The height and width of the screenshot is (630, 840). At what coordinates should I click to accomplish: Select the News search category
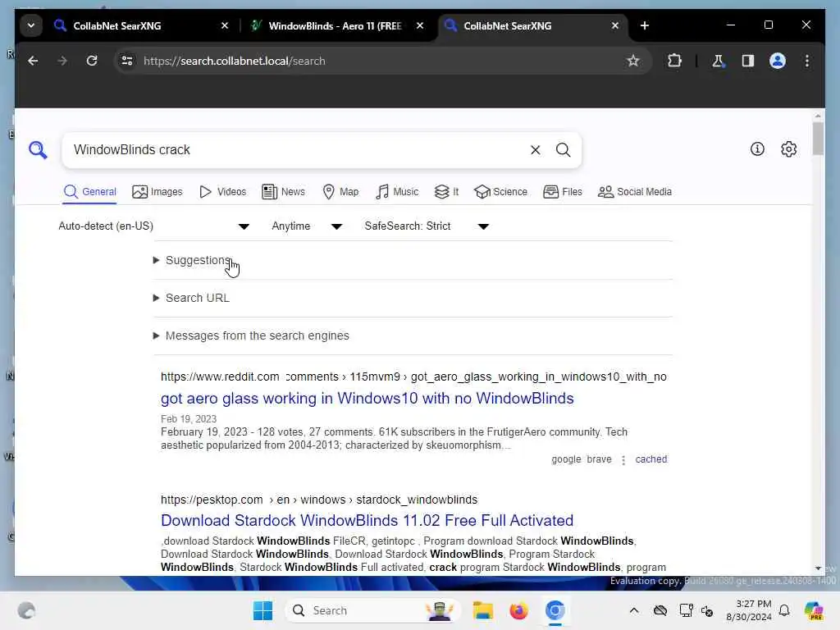tap(283, 192)
